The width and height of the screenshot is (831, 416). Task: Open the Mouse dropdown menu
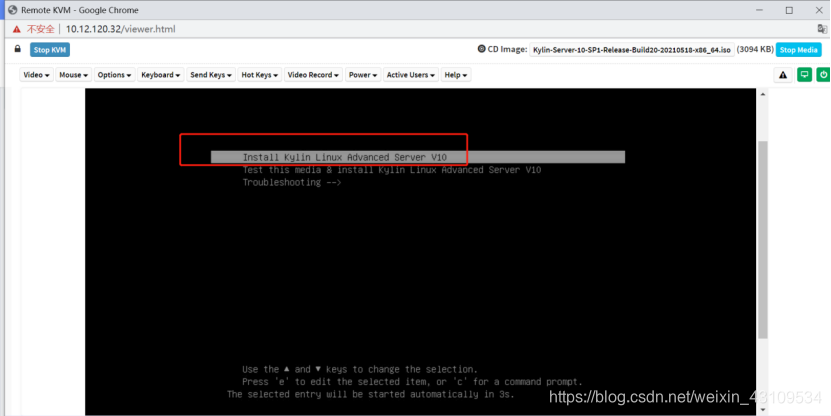pyautogui.click(x=74, y=75)
